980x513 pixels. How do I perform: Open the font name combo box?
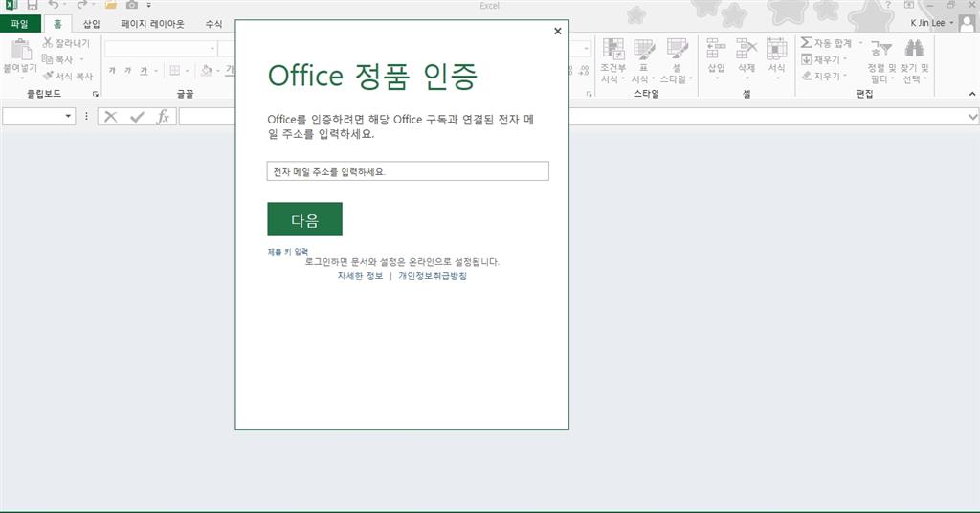160,49
